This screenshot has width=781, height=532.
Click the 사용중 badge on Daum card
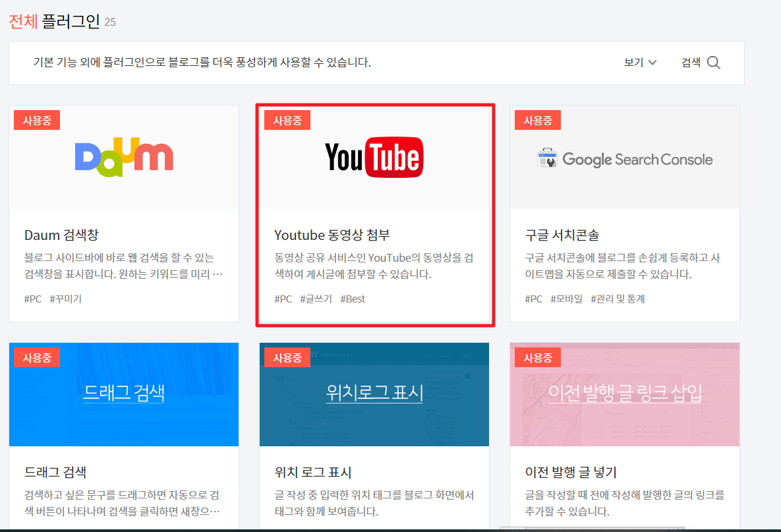tap(37, 120)
